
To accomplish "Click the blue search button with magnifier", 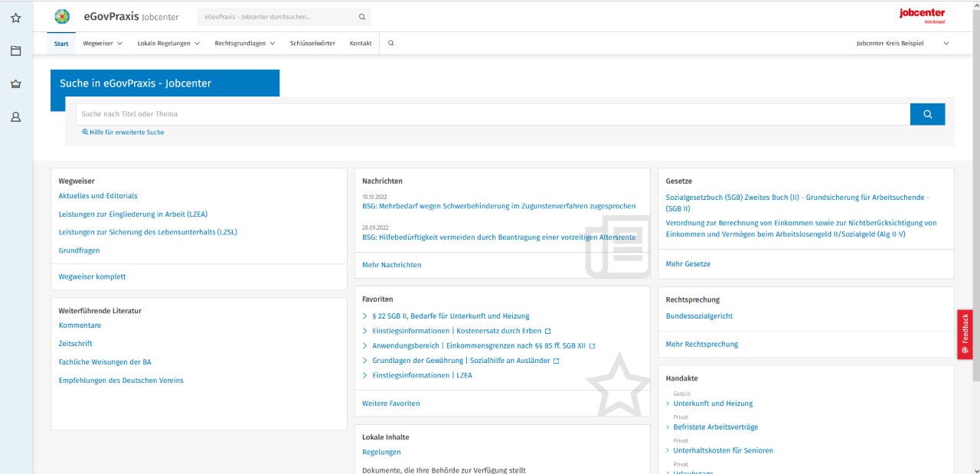I will (927, 114).
